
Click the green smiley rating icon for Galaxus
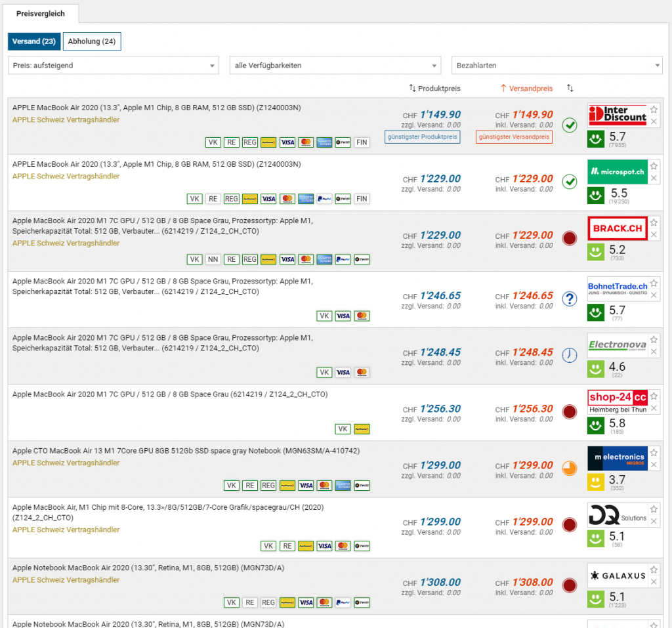[595, 598]
